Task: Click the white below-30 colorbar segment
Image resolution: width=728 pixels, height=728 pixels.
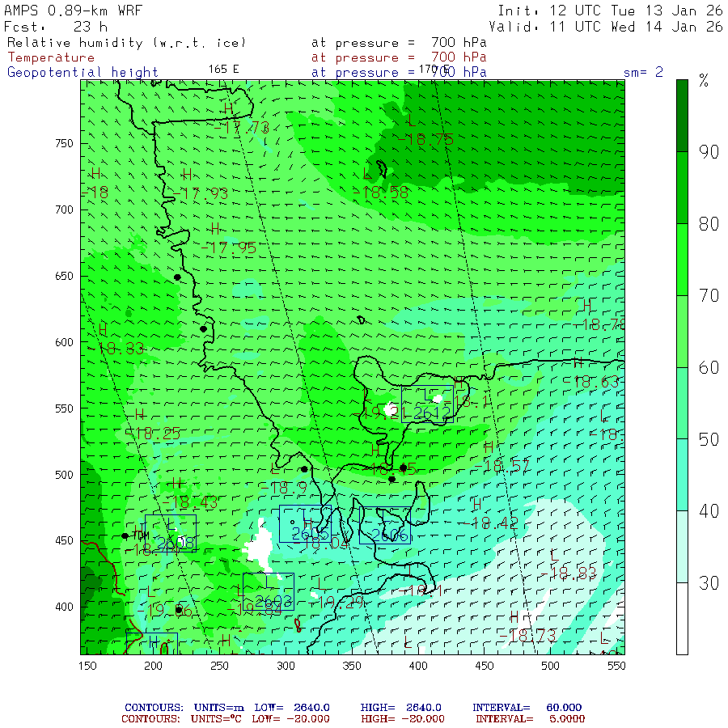Action: point(682,619)
